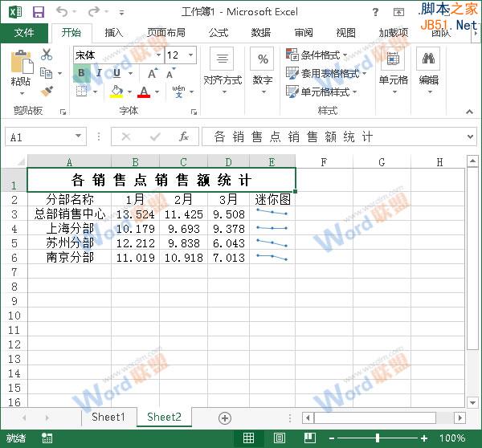Screen dimensions: 482x448
Task: Toggle Italic formatting
Action: coord(99,73)
